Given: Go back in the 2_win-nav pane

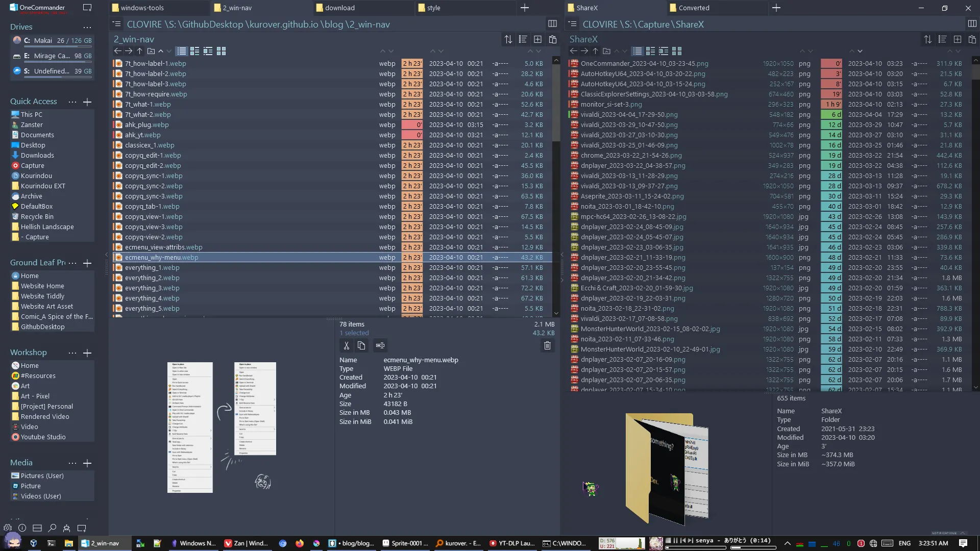Looking at the screenshot, I should coord(118,51).
